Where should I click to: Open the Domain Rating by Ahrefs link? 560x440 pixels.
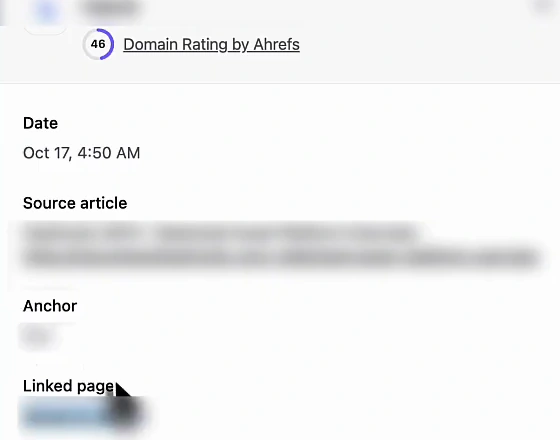211,45
